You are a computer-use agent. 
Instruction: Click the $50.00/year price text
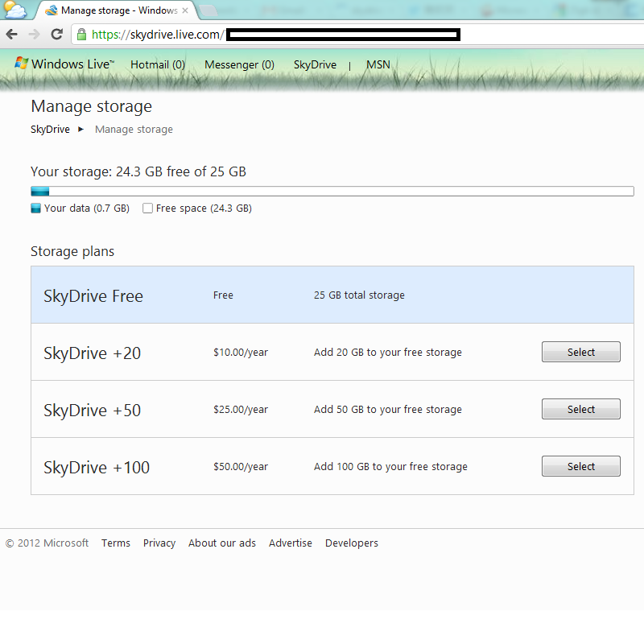pyautogui.click(x=241, y=467)
